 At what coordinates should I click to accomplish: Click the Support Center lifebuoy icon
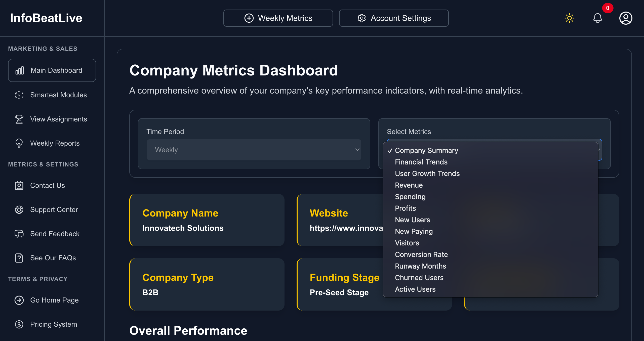19,210
